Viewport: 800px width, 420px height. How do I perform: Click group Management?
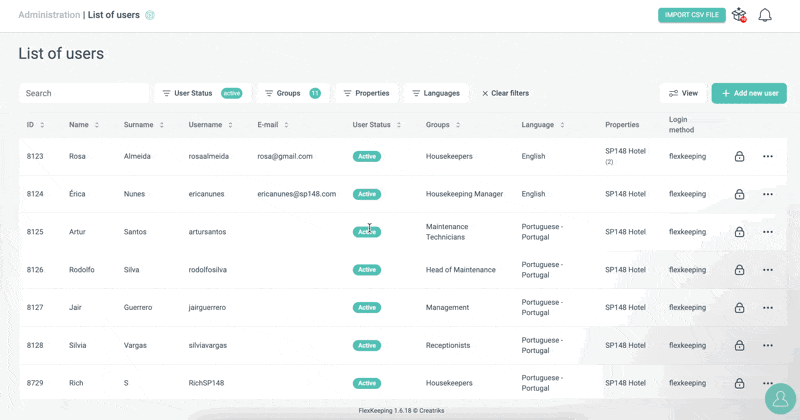(447, 308)
